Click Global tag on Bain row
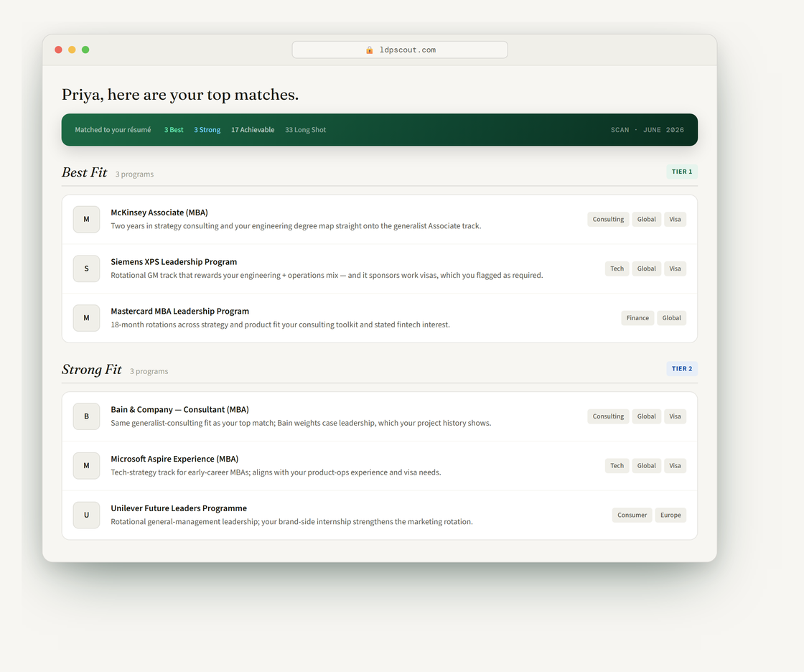This screenshot has height=672, width=804. (x=647, y=416)
